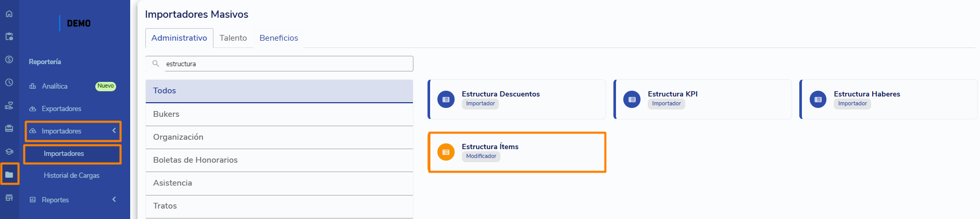Select the graduation cap icon
Image resolution: width=980 pixels, height=219 pixels.
click(x=9, y=152)
